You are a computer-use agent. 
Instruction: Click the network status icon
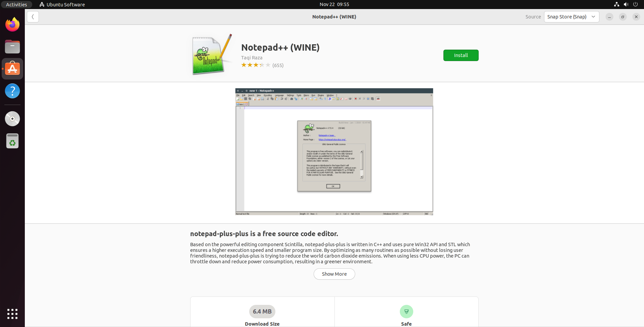click(616, 4)
